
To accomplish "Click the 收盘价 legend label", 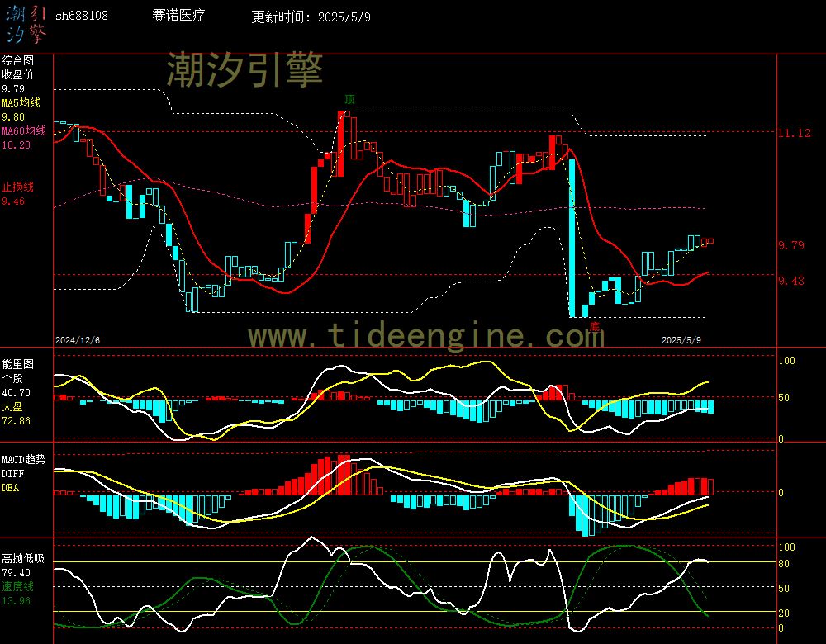I will 17,74.
